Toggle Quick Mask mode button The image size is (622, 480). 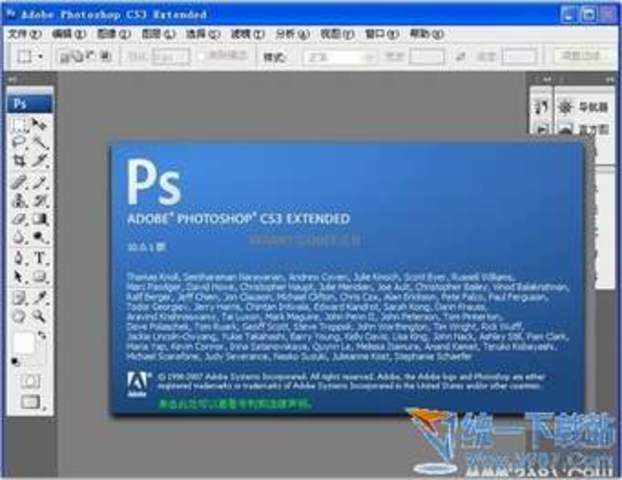click(30, 381)
